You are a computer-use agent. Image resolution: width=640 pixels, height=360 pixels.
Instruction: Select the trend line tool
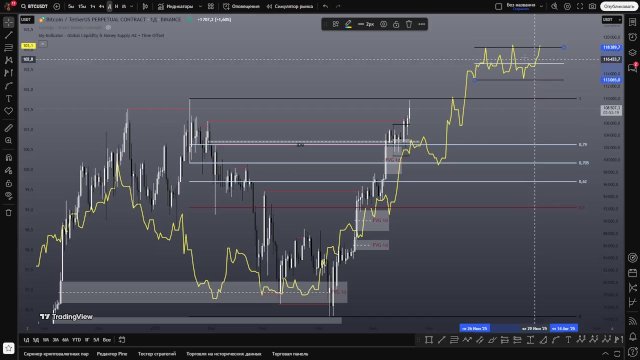point(9,35)
